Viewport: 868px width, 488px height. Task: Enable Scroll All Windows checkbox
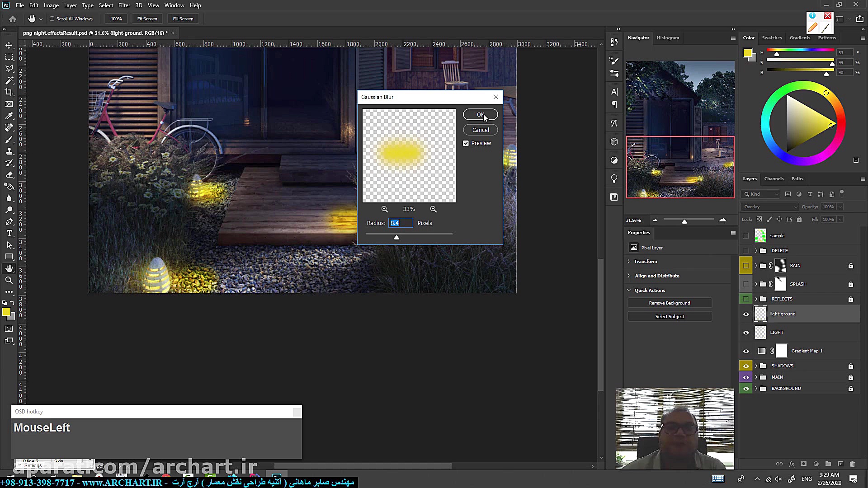[x=52, y=19]
